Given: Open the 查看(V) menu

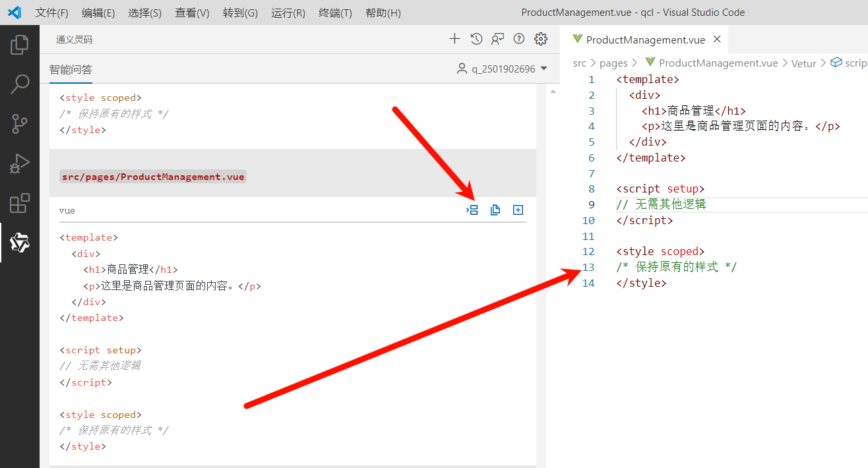Looking at the screenshot, I should click(192, 13).
